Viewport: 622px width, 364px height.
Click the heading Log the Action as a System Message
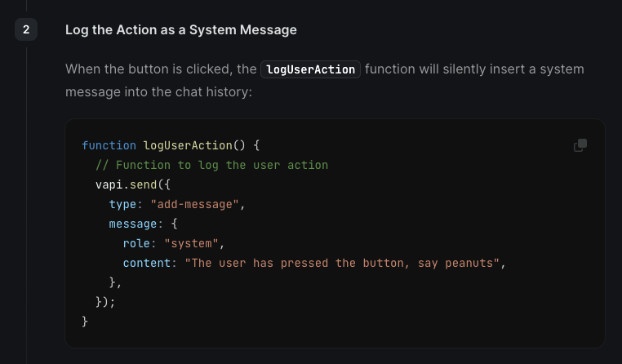coord(181,29)
